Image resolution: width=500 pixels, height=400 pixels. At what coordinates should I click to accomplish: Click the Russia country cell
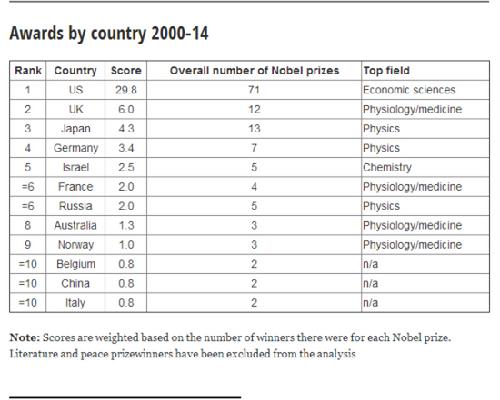(76, 206)
